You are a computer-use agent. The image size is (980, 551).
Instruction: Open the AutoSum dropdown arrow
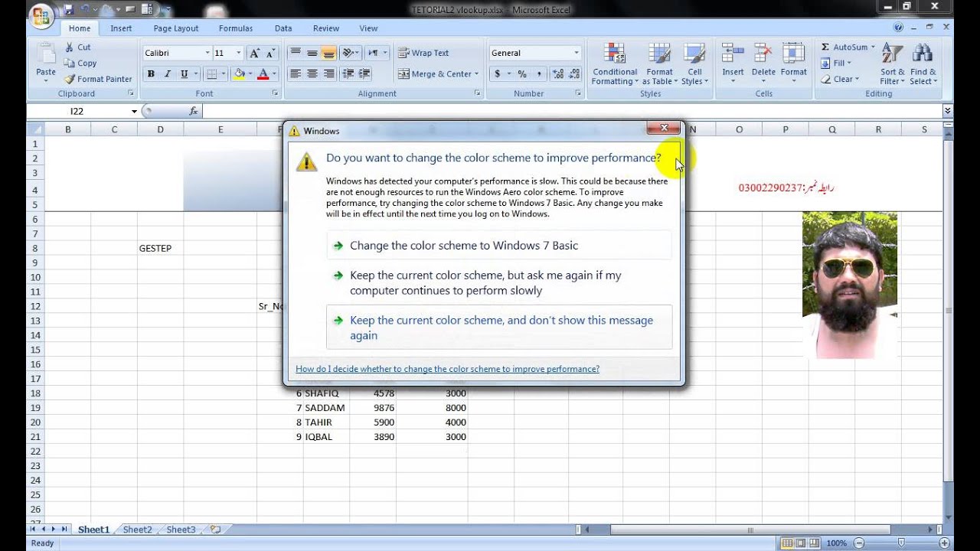(x=873, y=47)
